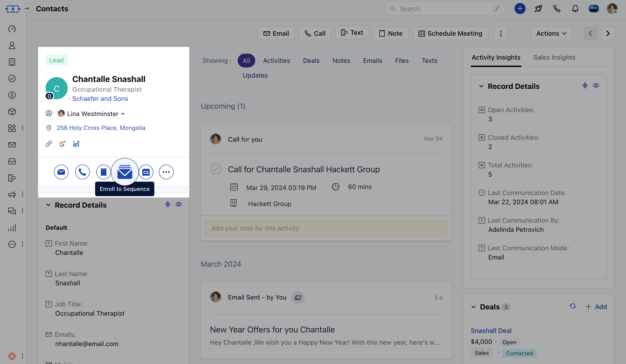Click the top Search field
626x364 pixels.
pyautogui.click(x=445, y=9)
